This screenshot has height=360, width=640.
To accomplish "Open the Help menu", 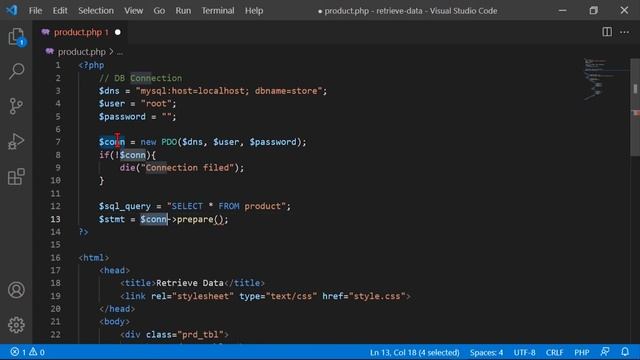I will click(254, 11).
